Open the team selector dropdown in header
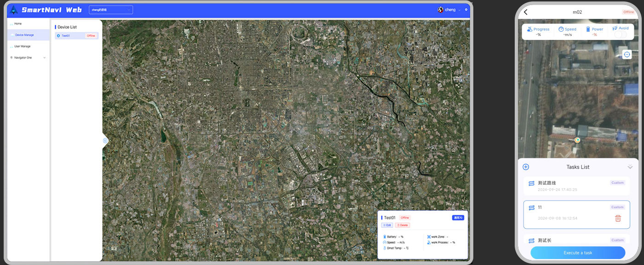This screenshot has width=644, height=265. (110, 10)
